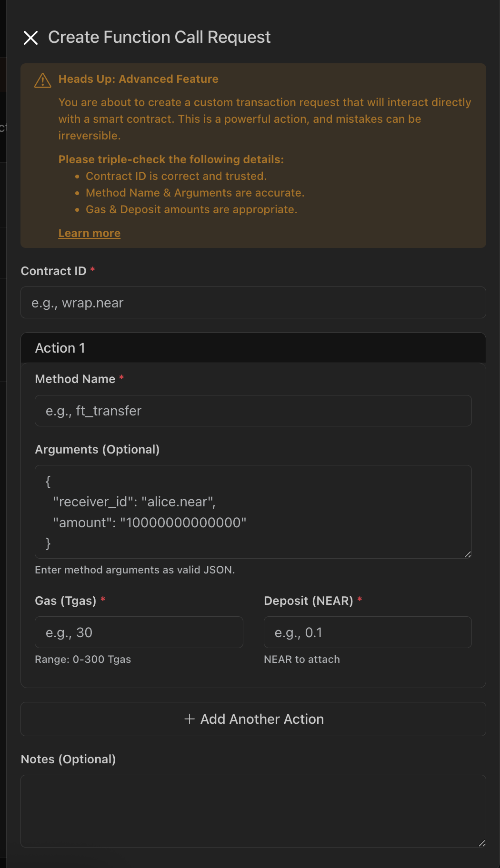Open the Learn more link
The width and height of the screenshot is (500, 868).
point(89,233)
